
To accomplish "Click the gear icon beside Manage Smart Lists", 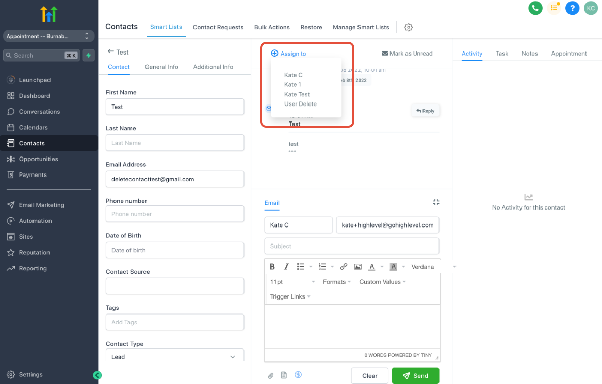I will (408, 27).
